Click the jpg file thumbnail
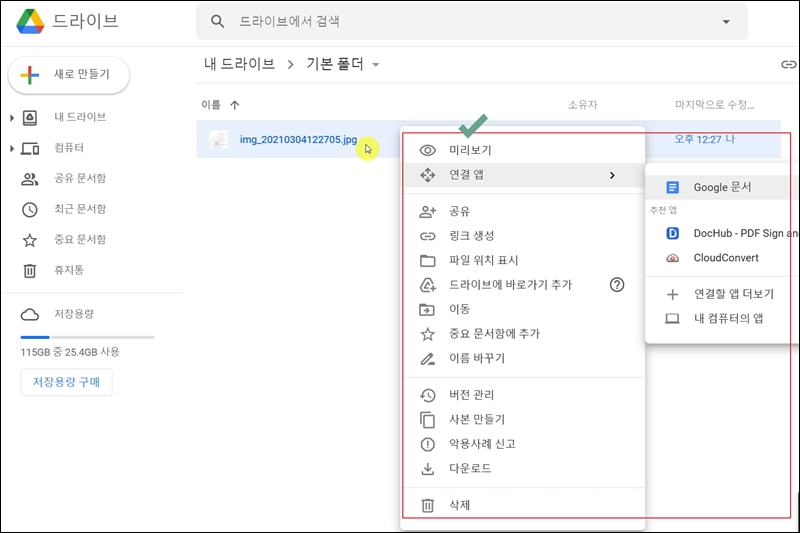The width and height of the screenshot is (800, 533). click(219, 140)
